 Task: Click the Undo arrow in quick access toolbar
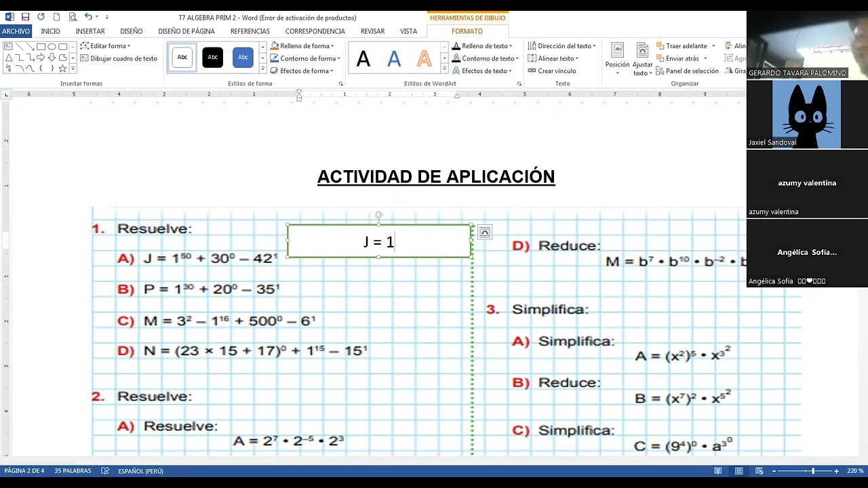click(88, 17)
